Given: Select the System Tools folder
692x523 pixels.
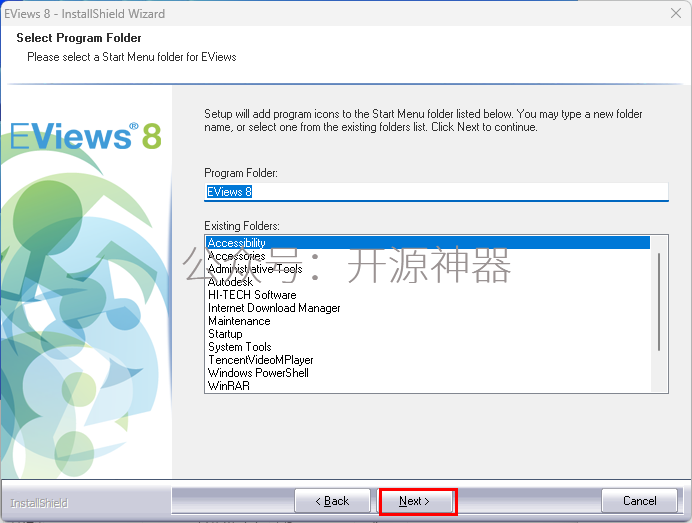Looking at the screenshot, I should pos(239,347).
